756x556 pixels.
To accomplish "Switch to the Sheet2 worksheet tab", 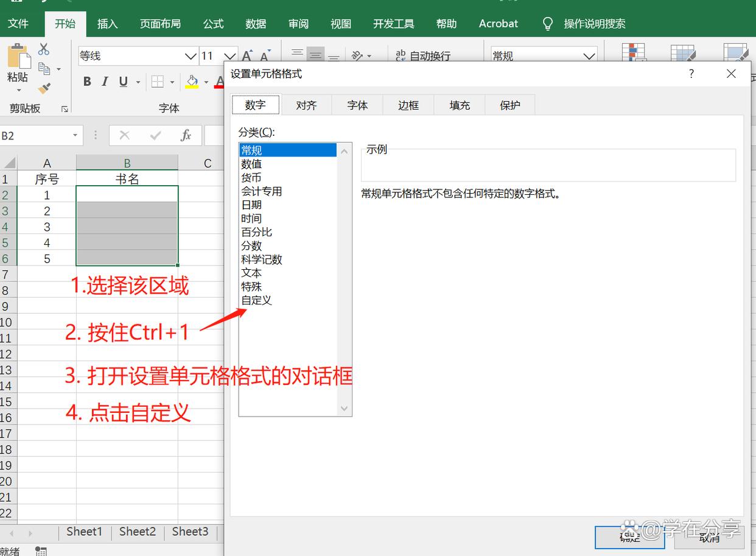I will click(138, 532).
